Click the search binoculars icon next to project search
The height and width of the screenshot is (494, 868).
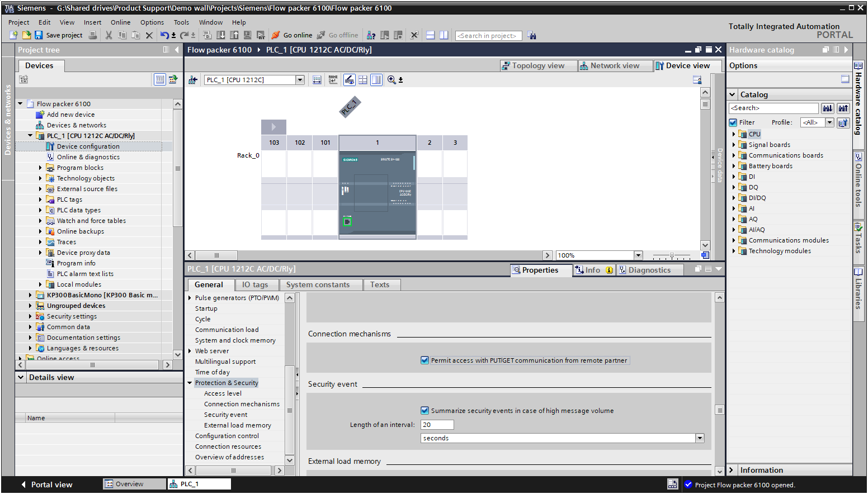[x=532, y=36]
